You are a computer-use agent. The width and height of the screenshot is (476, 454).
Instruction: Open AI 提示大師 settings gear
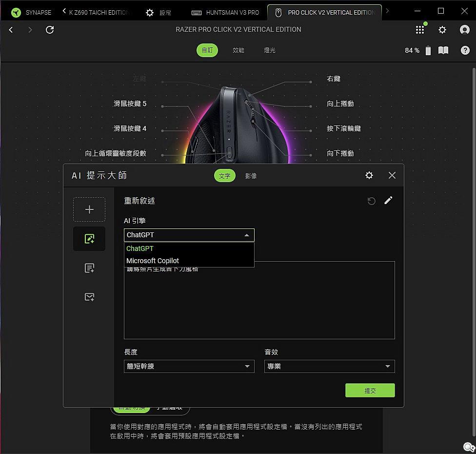pyautogui.click(x=369, y=175)
